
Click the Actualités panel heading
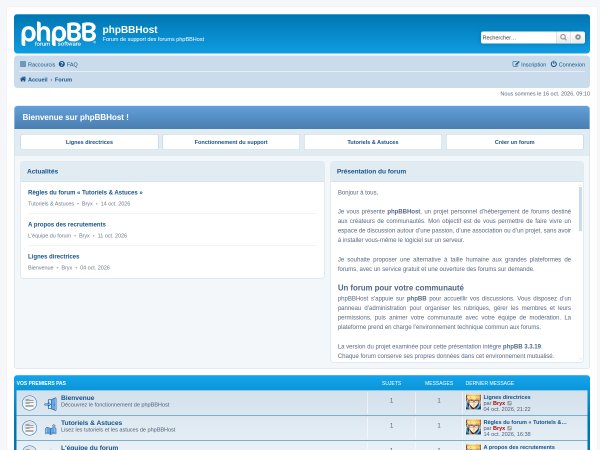[42, 171]
